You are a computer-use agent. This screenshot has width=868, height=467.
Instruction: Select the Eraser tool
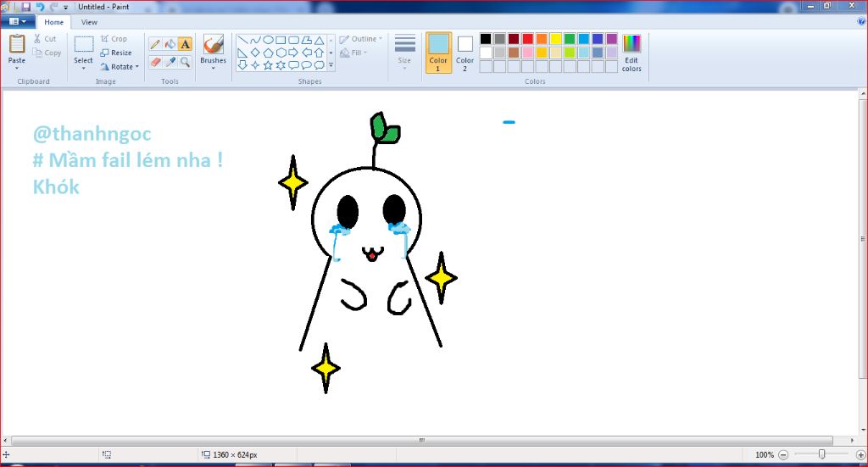pyautogui.click(x=156, y=61)
